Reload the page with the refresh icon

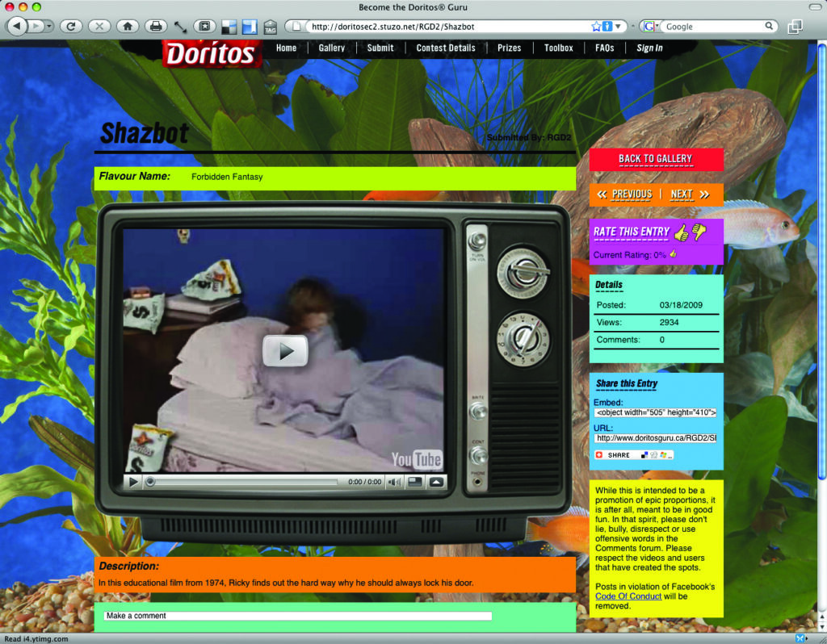pos(71,26)
